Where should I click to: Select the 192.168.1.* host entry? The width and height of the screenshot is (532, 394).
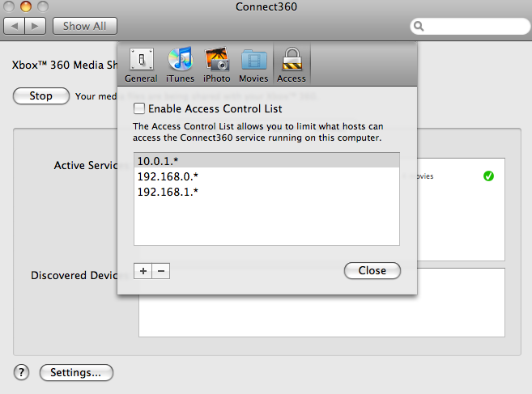click(x=266, y=192)
